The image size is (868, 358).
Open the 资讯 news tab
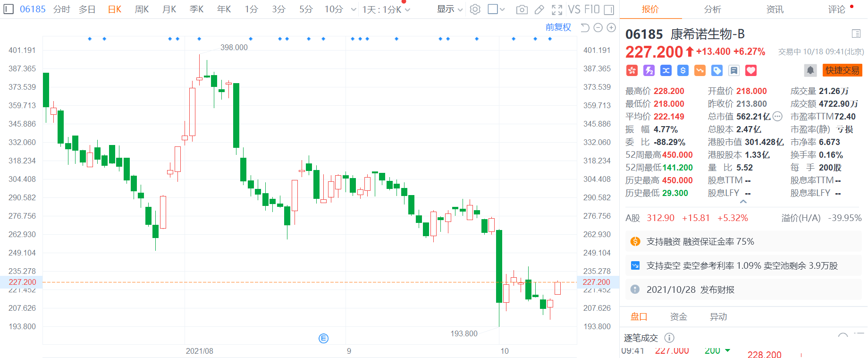pyautogui.click(x=775, y=9)
